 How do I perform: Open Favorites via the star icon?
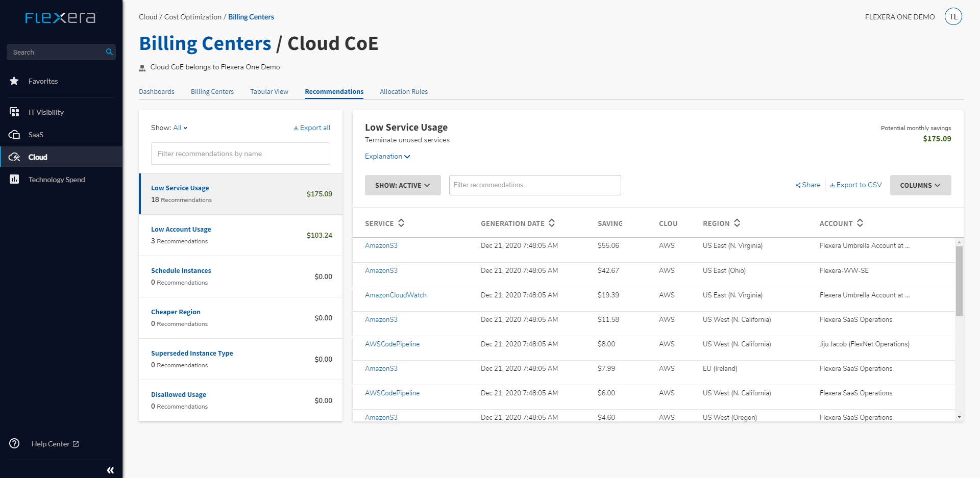click(14, 81)
